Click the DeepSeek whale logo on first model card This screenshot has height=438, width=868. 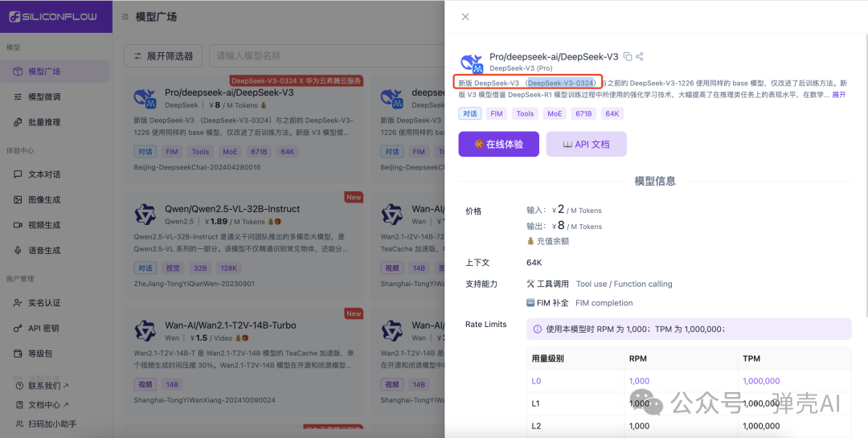pyautogui.click(x=145, y=98)
